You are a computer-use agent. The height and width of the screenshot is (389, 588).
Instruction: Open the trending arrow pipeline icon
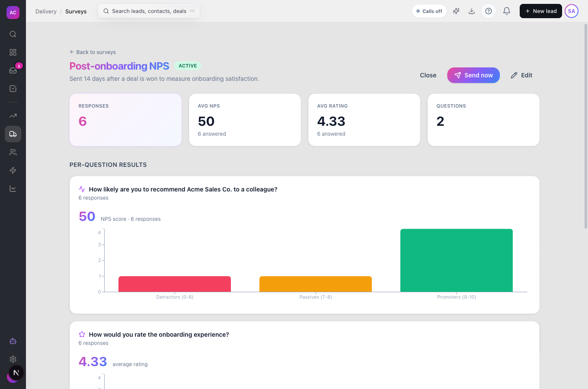(13, 116)
